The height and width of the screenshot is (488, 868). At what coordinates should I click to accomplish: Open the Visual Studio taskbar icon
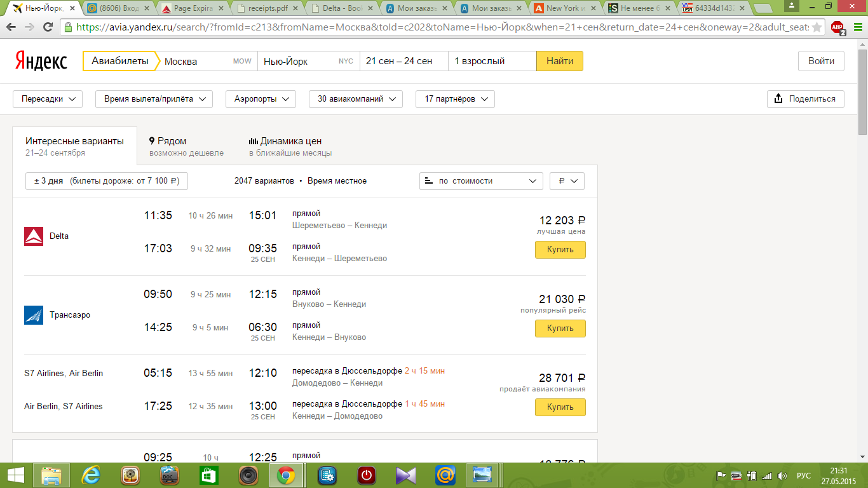coord(405,475)
